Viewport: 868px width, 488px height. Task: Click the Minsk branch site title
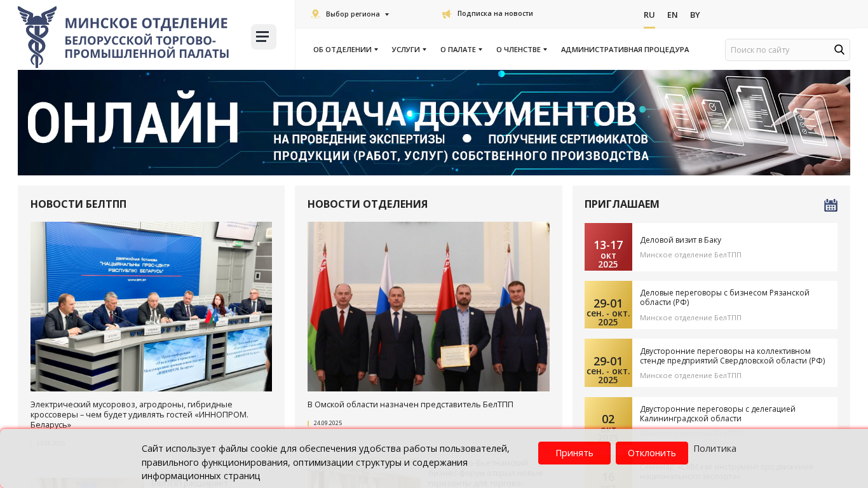(x=147, y=37)
